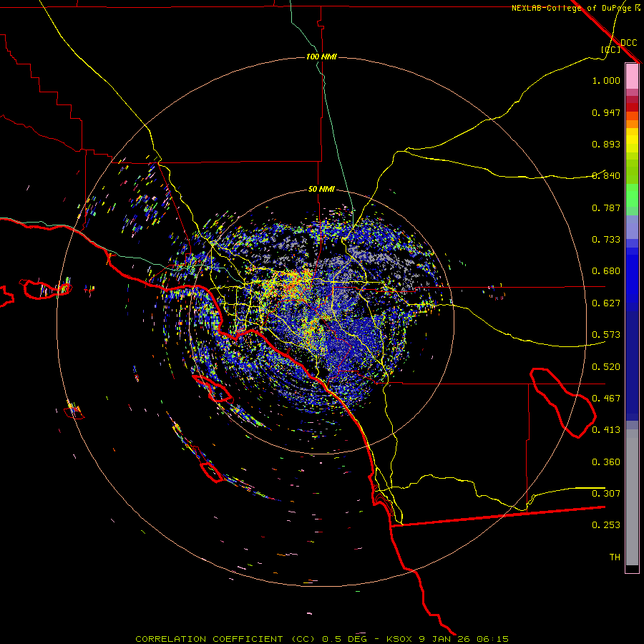Click the 100 NMI range ring label
644x644 pixels.
click(x=321, y=57)
